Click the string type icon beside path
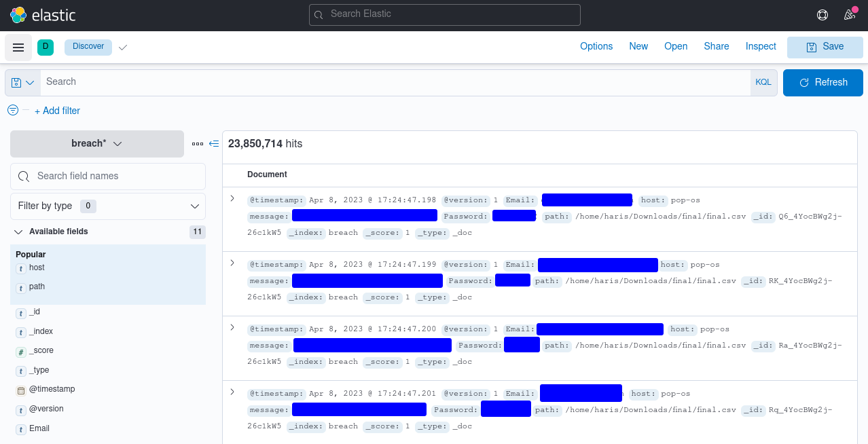 [21, 288]
